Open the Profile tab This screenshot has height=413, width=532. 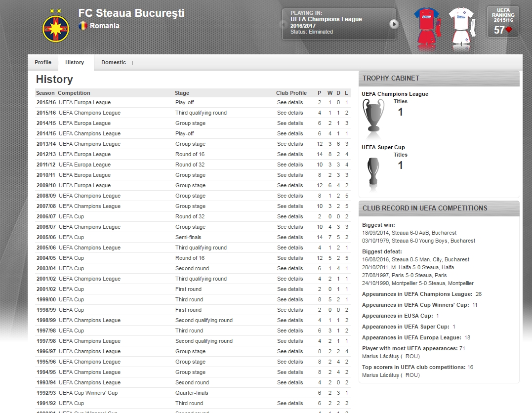(x=43, y=62)
